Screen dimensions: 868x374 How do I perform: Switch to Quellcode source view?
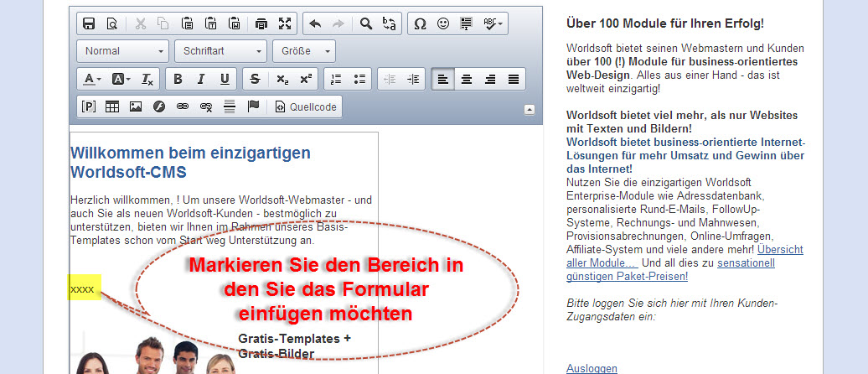(x=306, y=106)
